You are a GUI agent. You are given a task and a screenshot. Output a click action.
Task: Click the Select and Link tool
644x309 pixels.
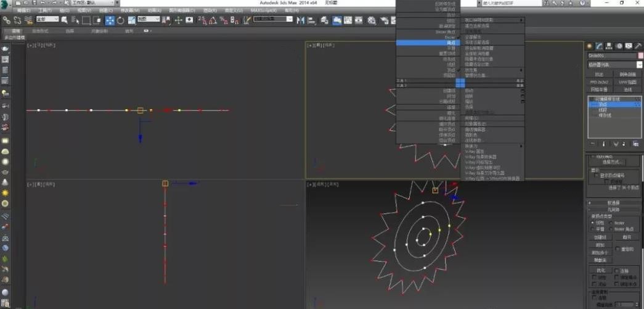(x=7, y=20)
